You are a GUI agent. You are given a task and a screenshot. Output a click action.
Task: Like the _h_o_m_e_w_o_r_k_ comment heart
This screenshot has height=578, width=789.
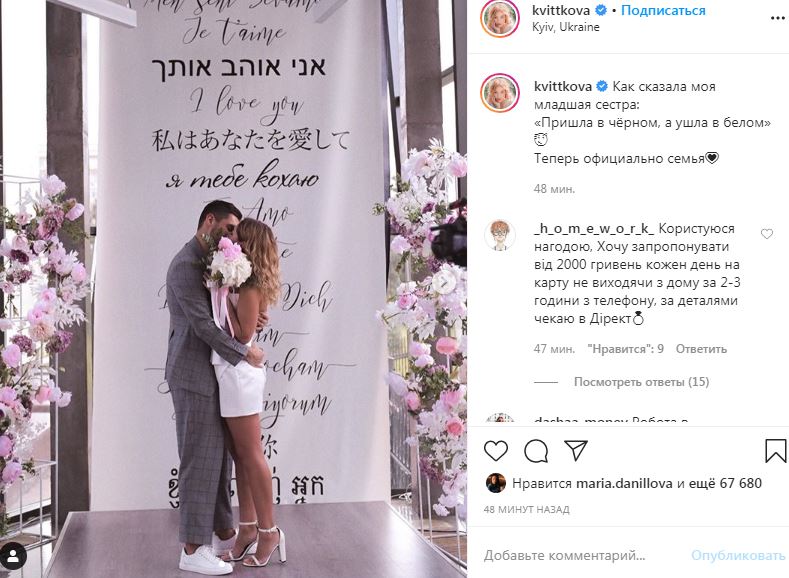pyautogui.click(x=766, y=234)
